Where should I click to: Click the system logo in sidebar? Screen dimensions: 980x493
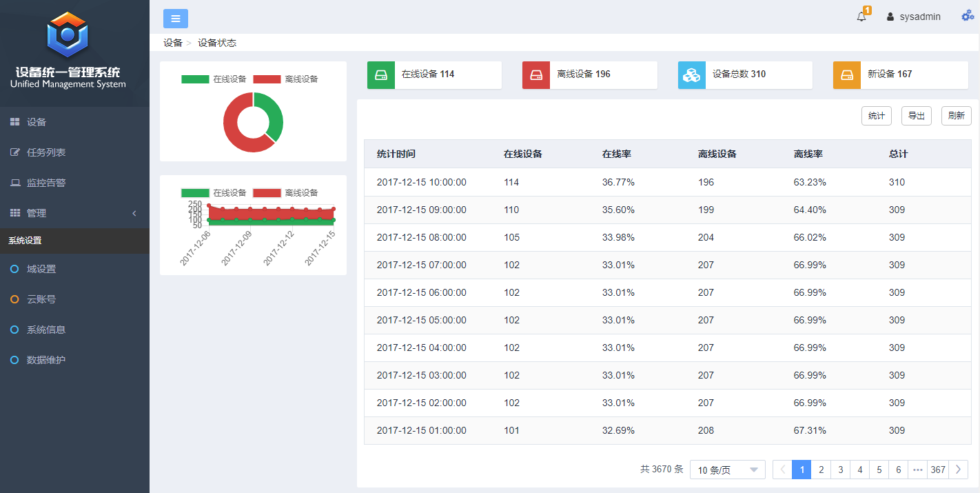pos(68,34)
